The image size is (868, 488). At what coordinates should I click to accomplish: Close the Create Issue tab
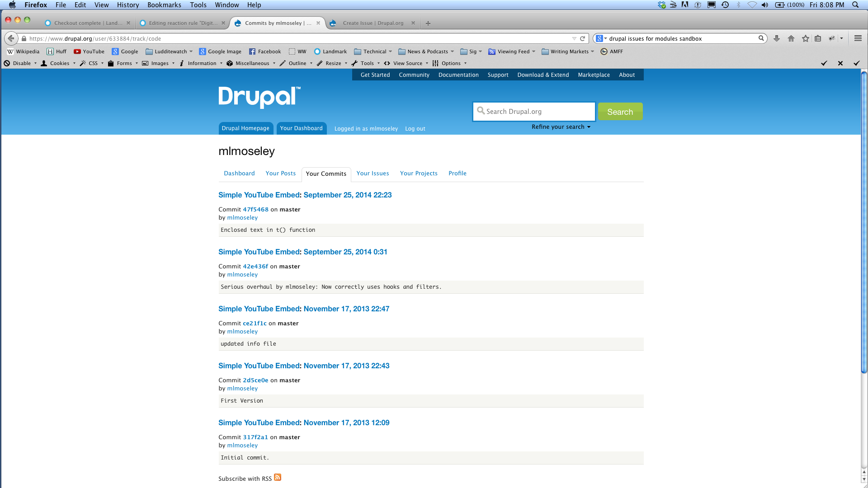[x=413, y=23]
